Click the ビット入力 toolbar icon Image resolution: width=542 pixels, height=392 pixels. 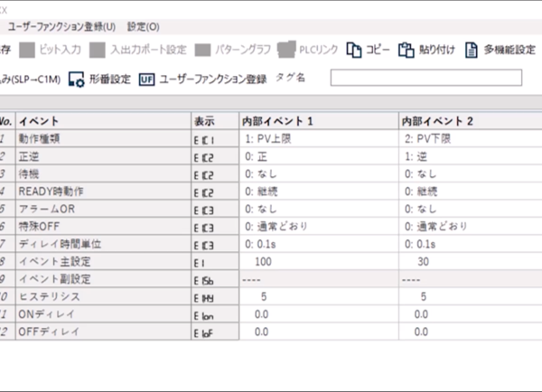coord(54,50)
